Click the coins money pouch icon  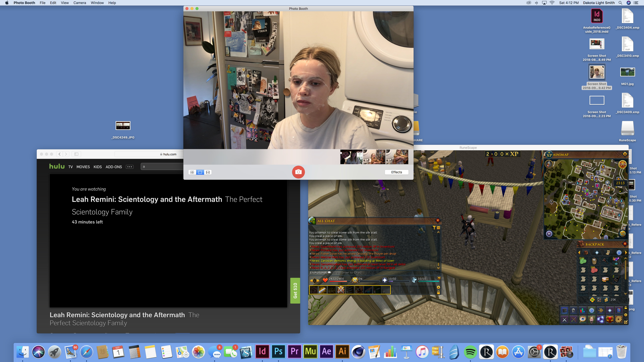606,300
